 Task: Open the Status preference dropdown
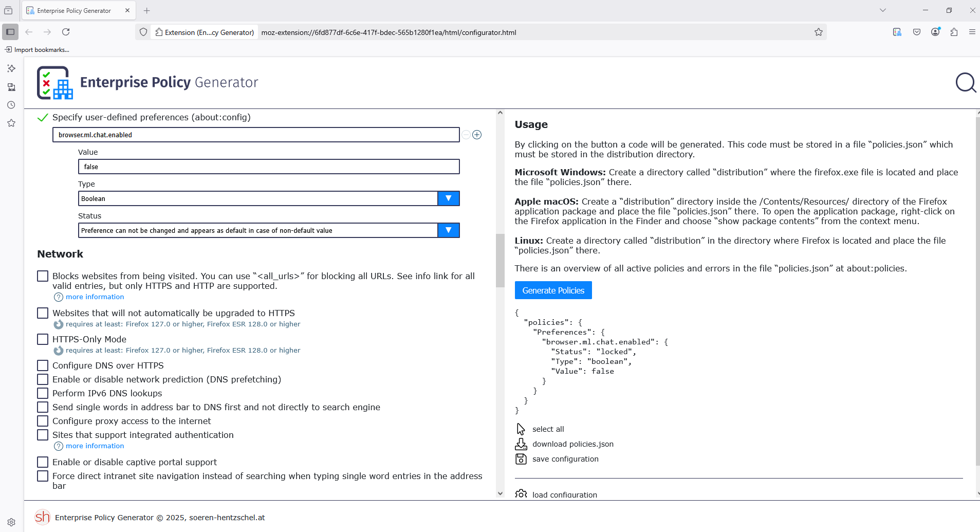[269, 230]
